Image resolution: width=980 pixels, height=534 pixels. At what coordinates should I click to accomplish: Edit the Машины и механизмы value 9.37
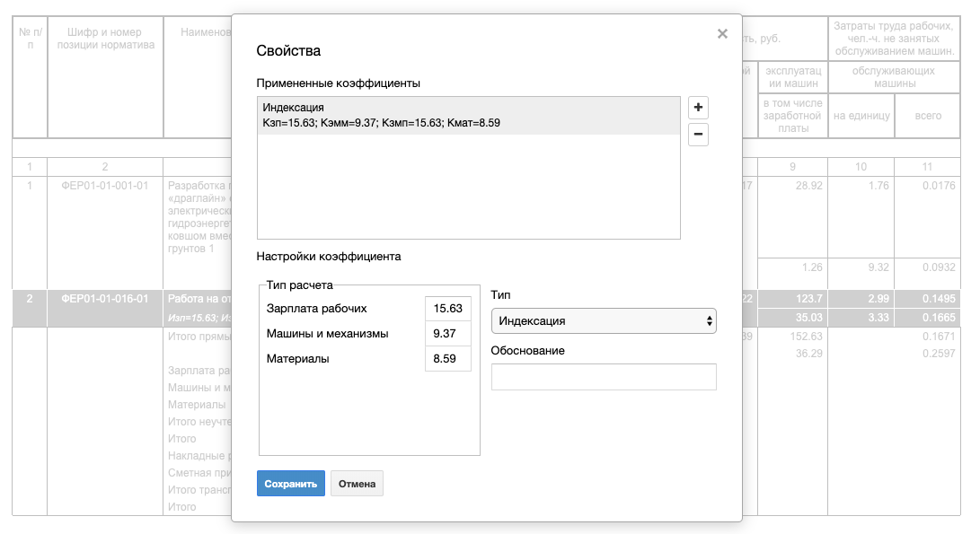click(447, 334)
